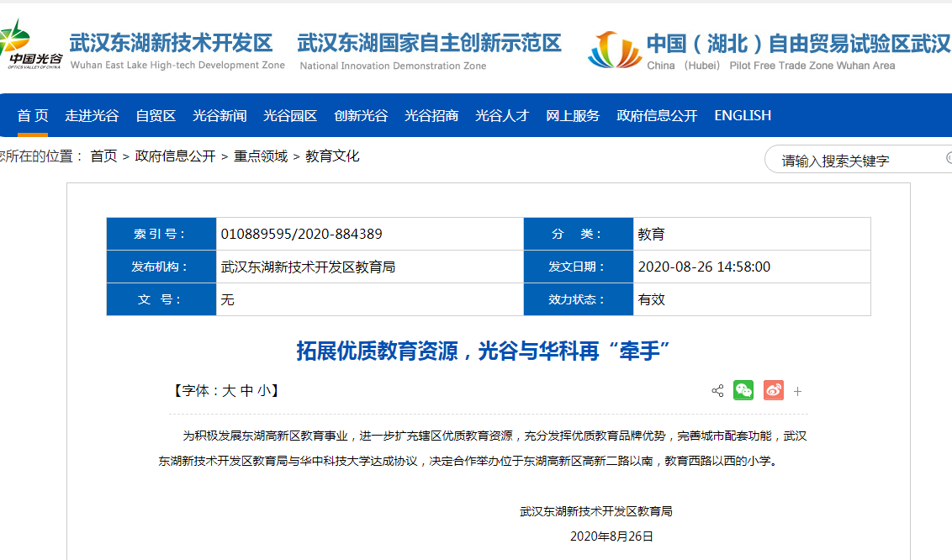Screen dimensions: 952x560
Task: Set font size to medium (中)
Action: coord(246,391)
